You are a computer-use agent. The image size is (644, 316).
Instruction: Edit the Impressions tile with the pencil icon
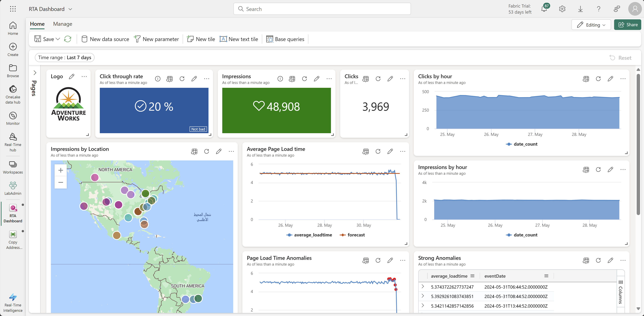tap(316, 79)
